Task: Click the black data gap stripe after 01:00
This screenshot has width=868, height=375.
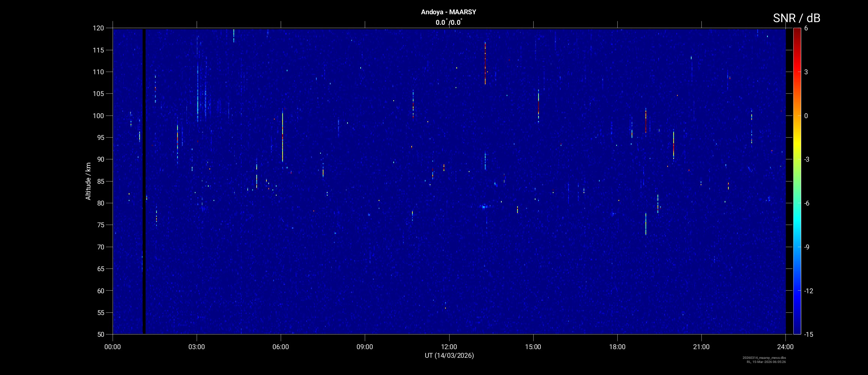Action: (x=144, y=180)
